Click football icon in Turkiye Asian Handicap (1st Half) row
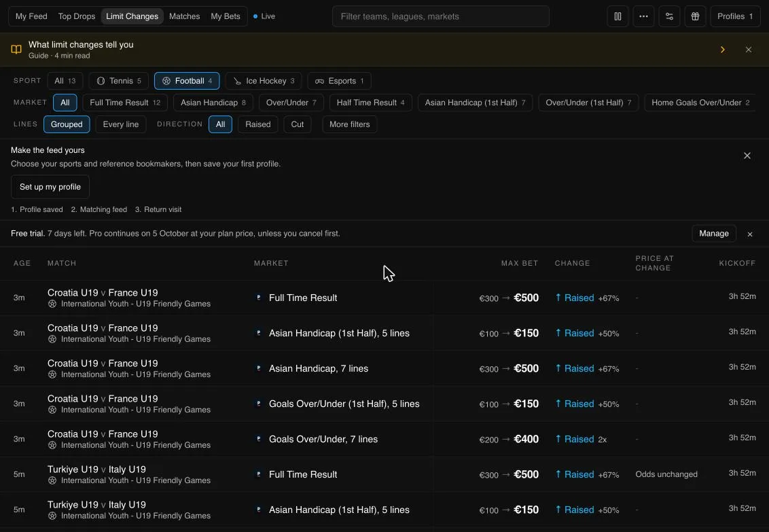Viewport: 769px width, 532px height. (x=52, y=516)
